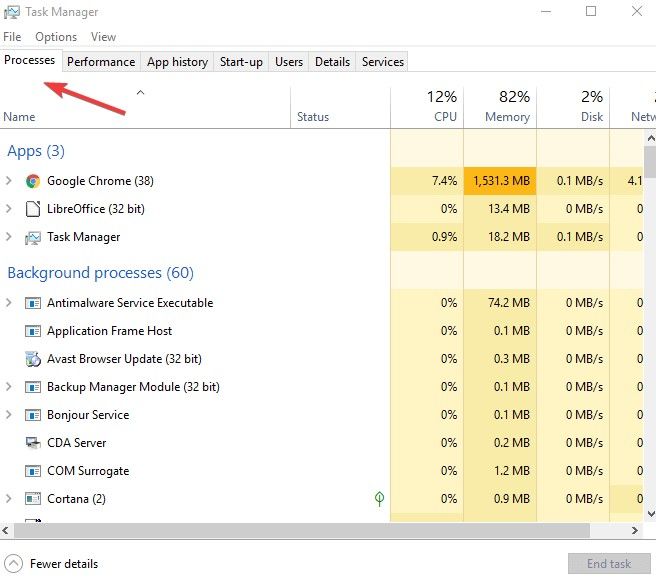Screen dimensions: 656x581
Task: Click LibreOffice's 13.4 MB memory cell
Action: click(x=500, y=209)
